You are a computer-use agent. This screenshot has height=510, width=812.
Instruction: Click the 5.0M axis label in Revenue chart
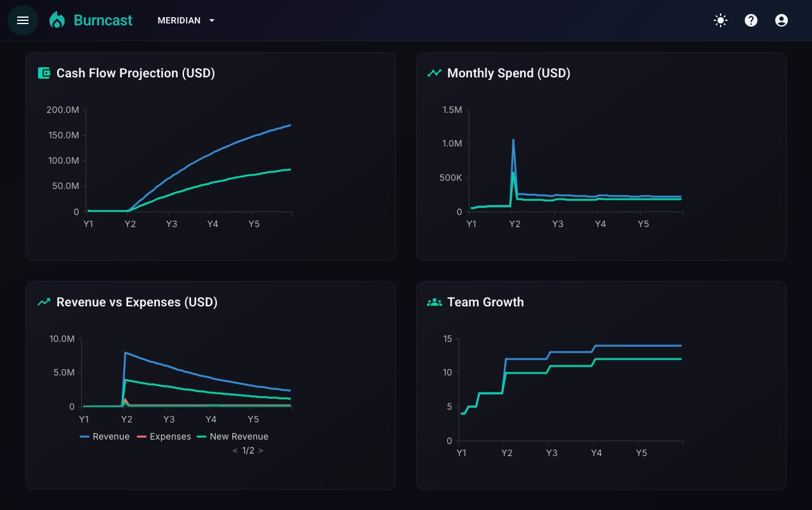point(64,372)
